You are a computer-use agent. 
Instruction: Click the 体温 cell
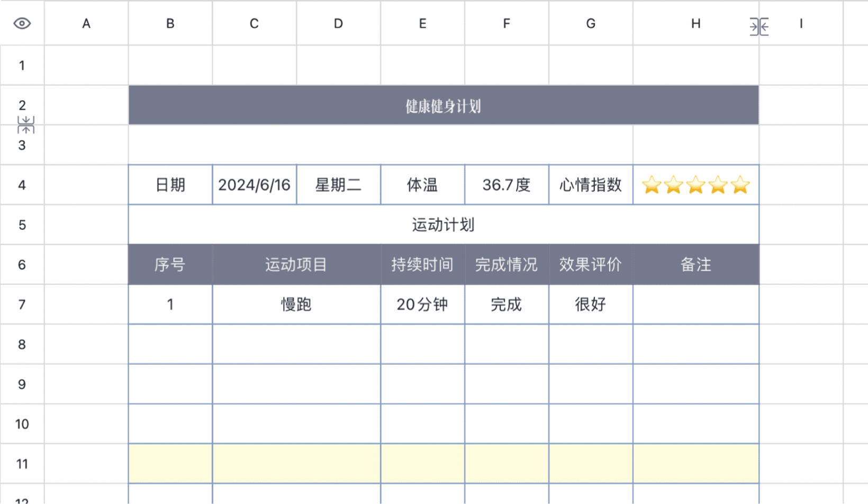coord(423,185)
